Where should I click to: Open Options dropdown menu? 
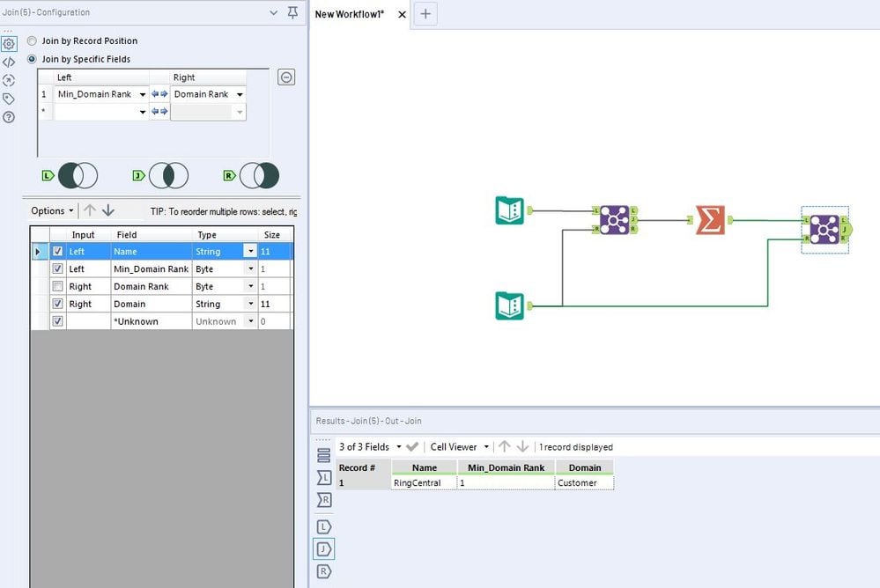tap(52, 211)
